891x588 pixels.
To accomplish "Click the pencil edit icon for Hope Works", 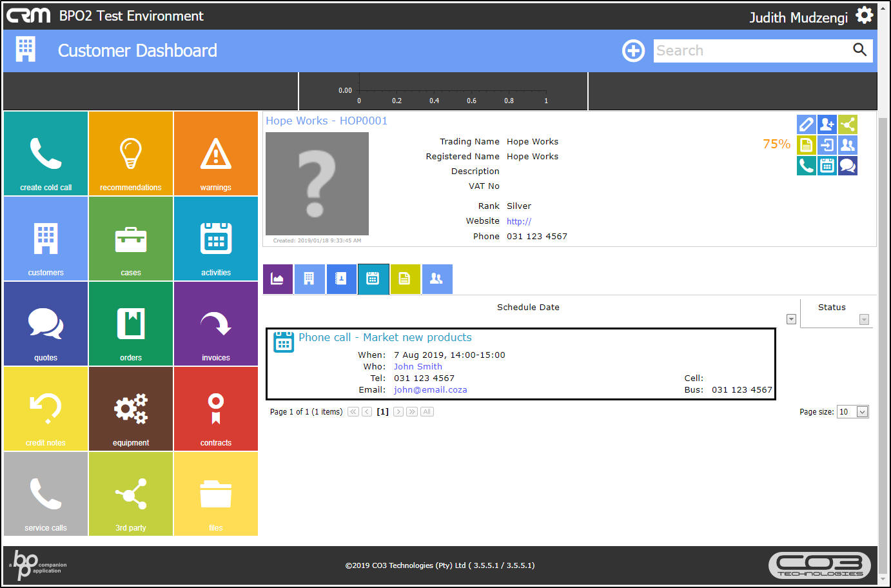I will [806, 124].
